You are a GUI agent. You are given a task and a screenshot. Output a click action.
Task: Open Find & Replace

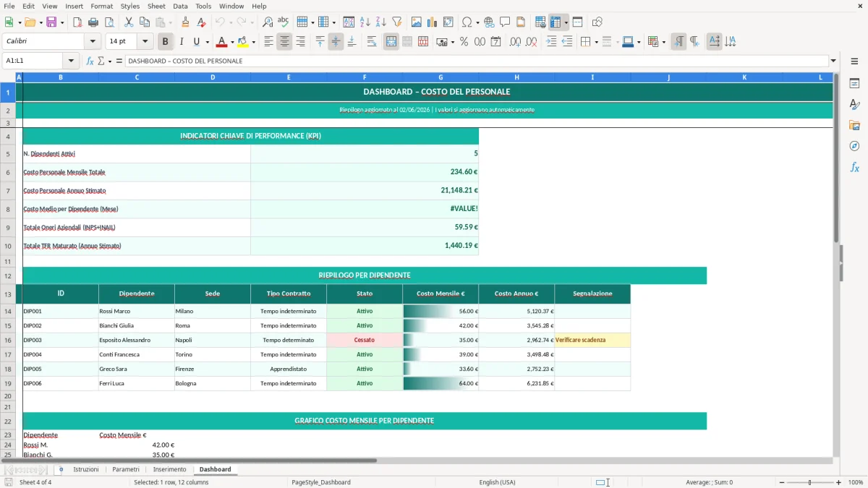[268, 22]
